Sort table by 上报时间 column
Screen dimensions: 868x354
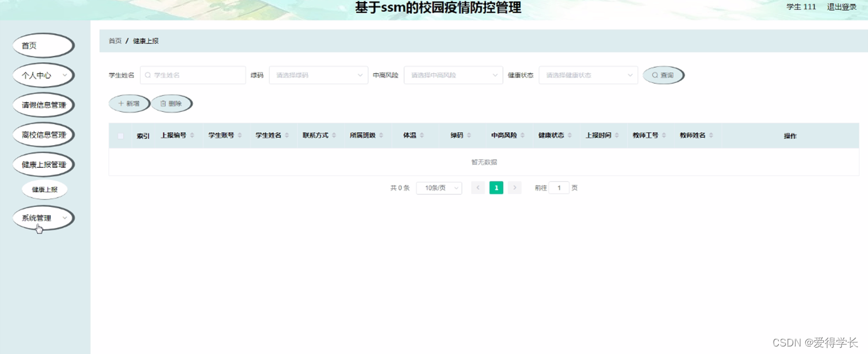click(617, 135)
